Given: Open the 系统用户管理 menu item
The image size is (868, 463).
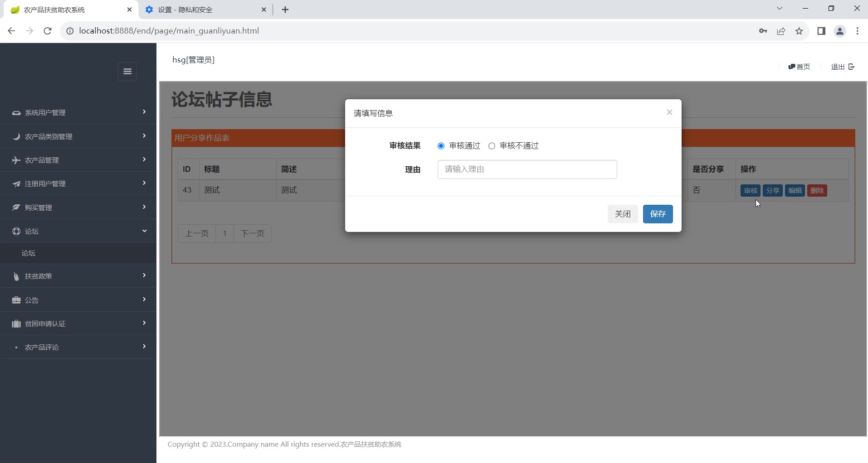Looking at the screenshot, I should [78, 112].
